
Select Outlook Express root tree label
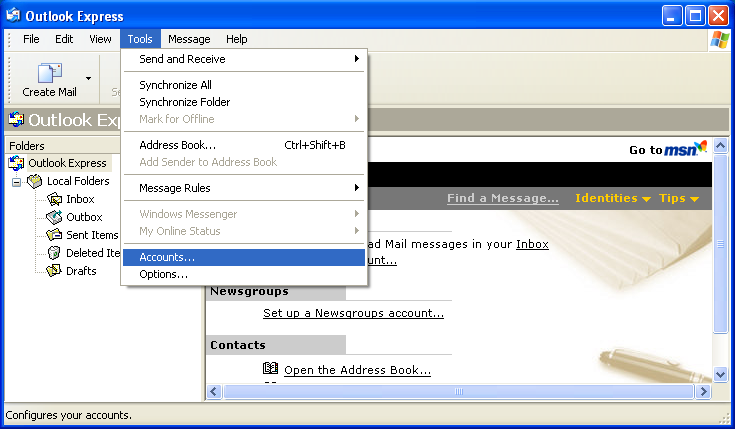68,163
